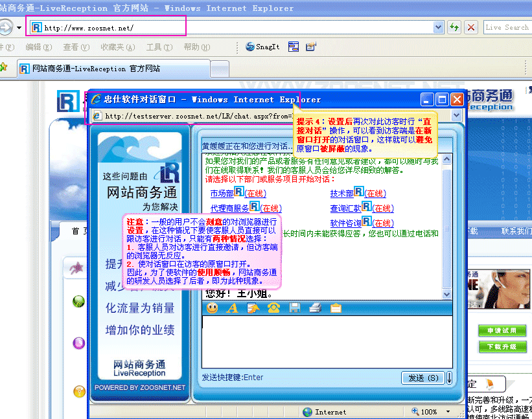This screenshot has height=419, width=532.
Task: Open the 收藏夹(A) menu
Action: 117,47
